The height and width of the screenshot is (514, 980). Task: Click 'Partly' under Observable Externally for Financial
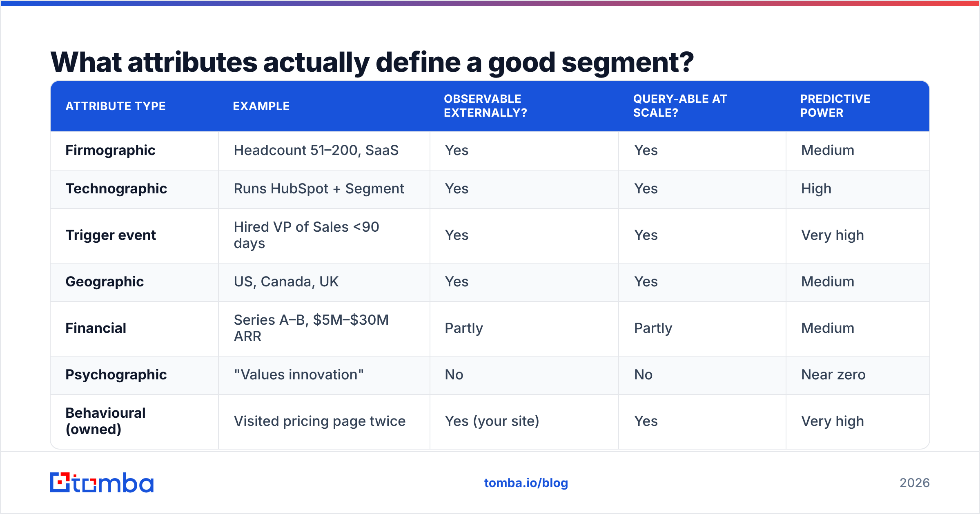point(464,328)
